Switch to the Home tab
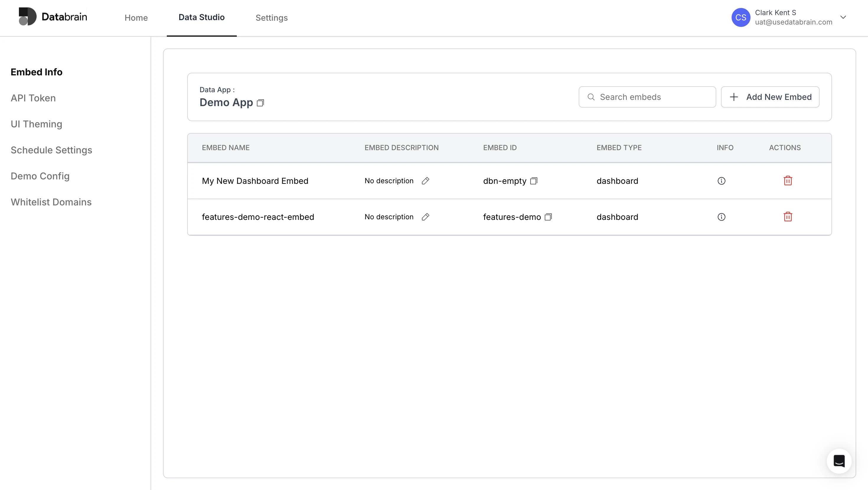Screen dimensions: 868x490 (136, 17)
